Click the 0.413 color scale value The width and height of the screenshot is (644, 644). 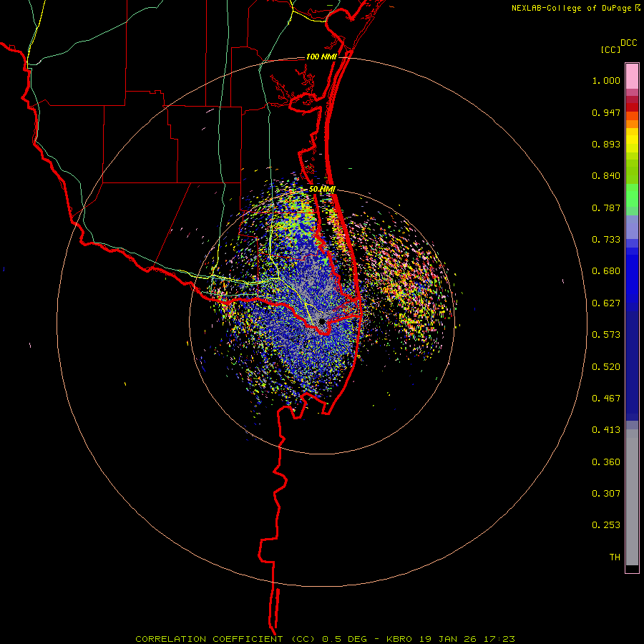pos(606,430)
